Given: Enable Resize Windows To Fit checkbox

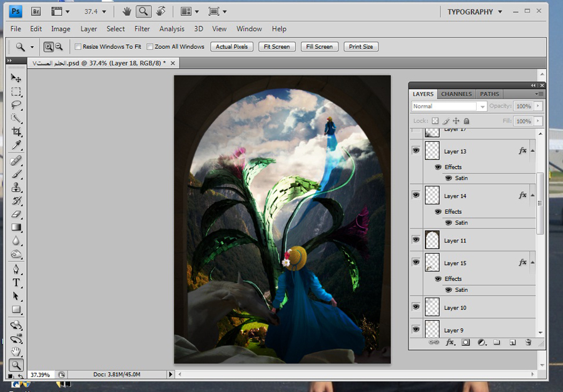Looking at the screenshot, I should coord(78,47).
